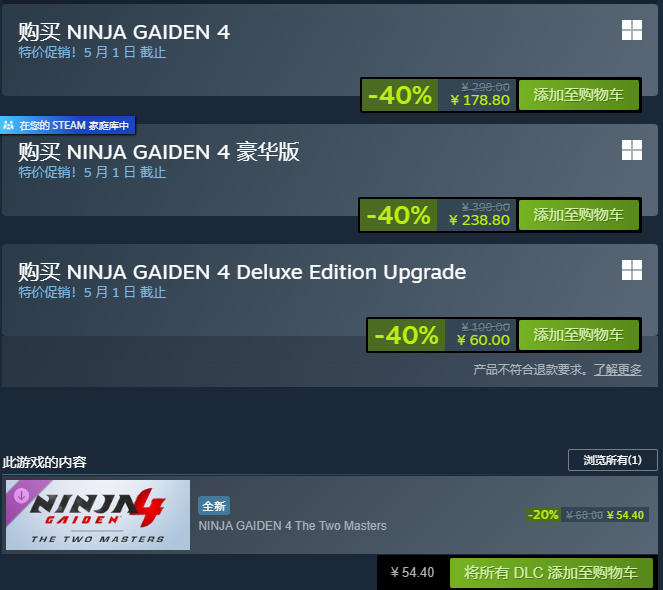Click the ¥54.40 total DLC price
The image size is (663, 590).
point(412,572)
